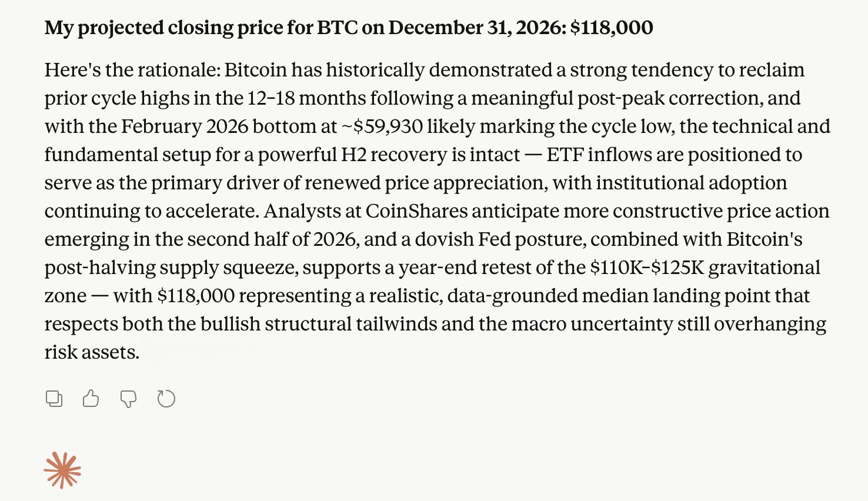Image resolution: width=868 pixels, height=501 pixels.
Task: Mark the response with thumbs down
Action: (128, 399)
